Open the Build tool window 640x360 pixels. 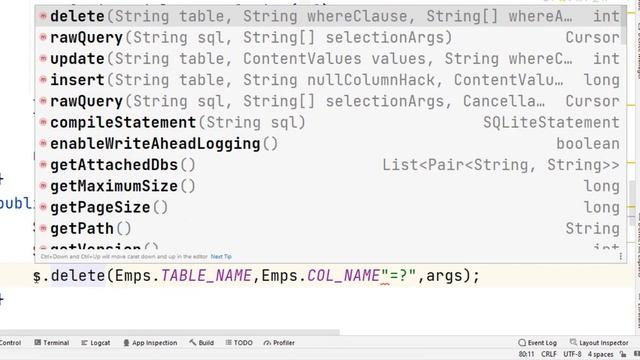[x=202, y=343]
